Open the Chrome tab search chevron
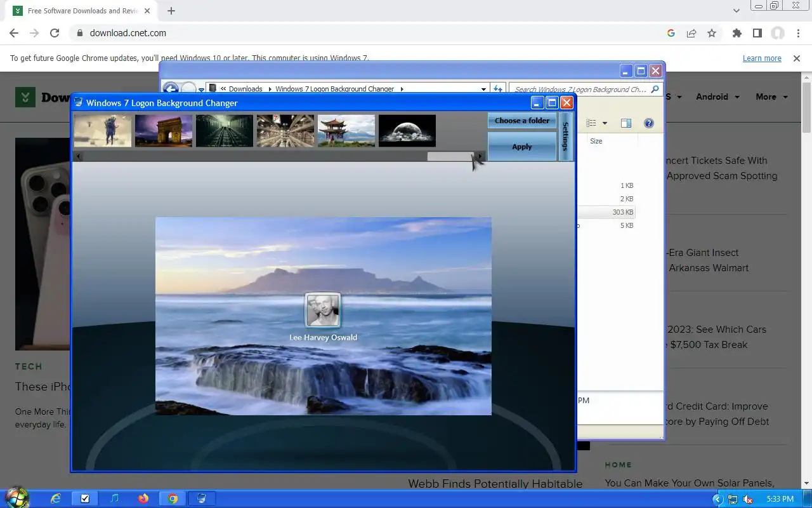This screenshot has height=508, width=812. [737, 11]
